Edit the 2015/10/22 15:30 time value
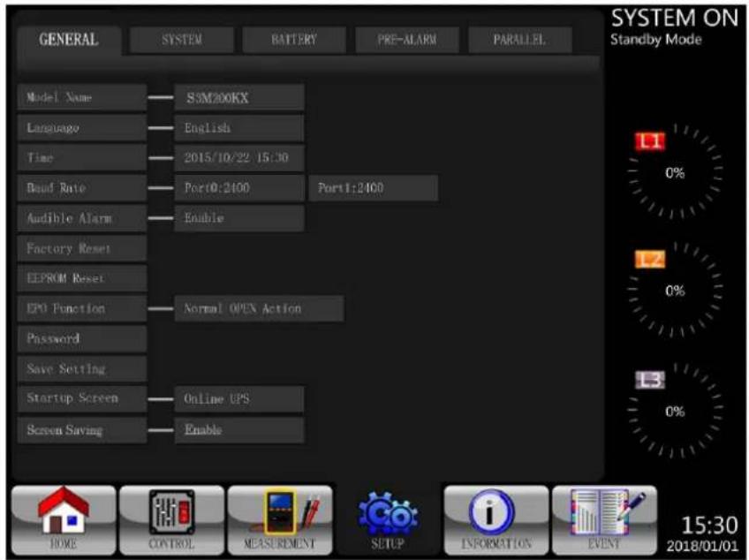This screenshot has height=560, width=749. coord(239,158)
